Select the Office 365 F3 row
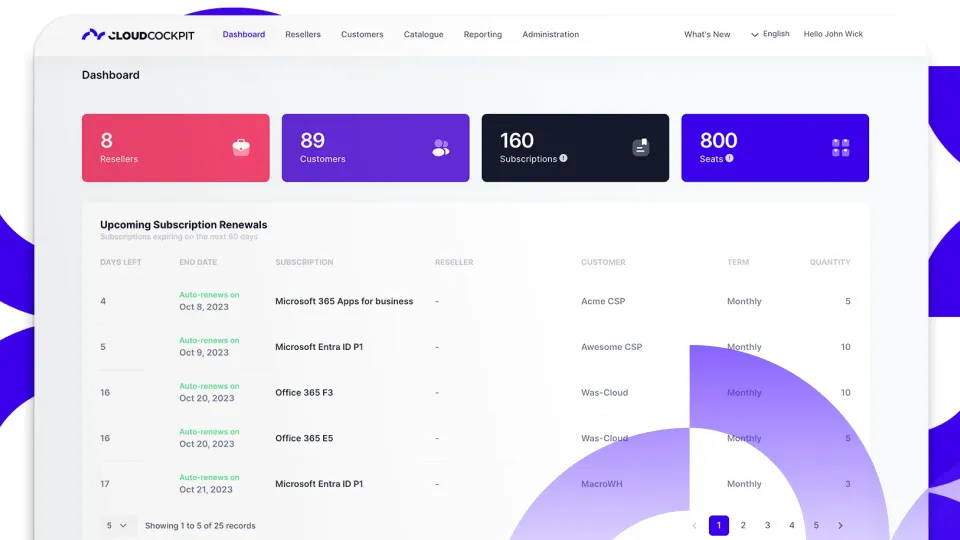960x540 pixels. pyautogui.click(x=304, y=393)
